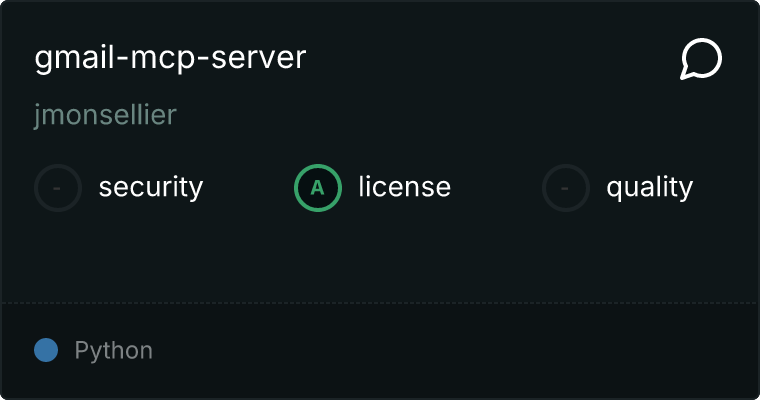The width and height of the screenshot is (760, 400).
Task: Select the security label text
Action: [x=150, y=187]
